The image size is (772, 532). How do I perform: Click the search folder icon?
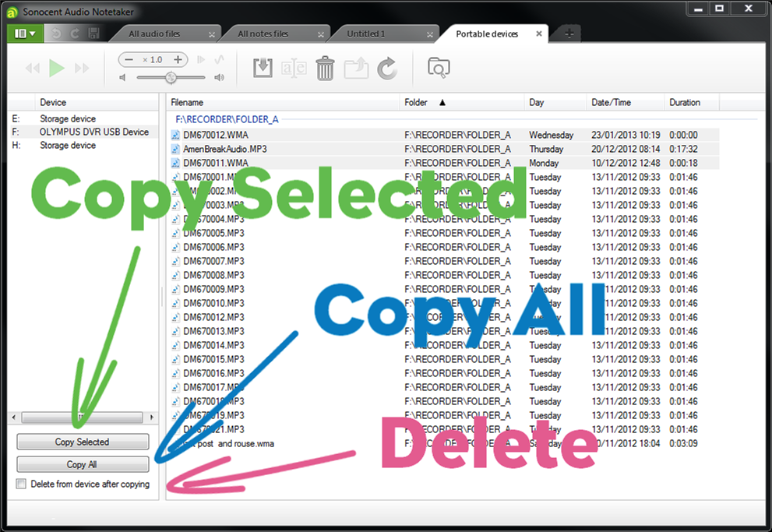pos(439,68)
